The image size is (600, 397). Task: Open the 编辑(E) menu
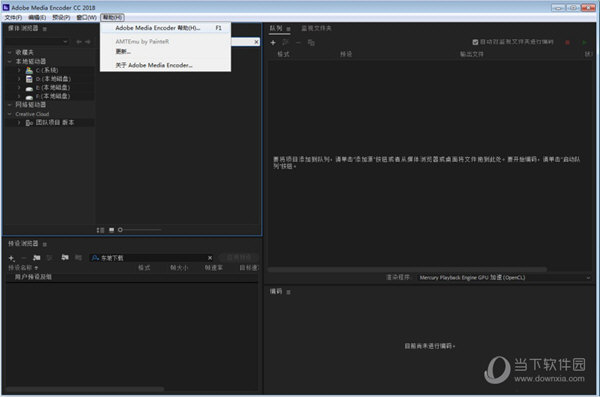[37, 17]
